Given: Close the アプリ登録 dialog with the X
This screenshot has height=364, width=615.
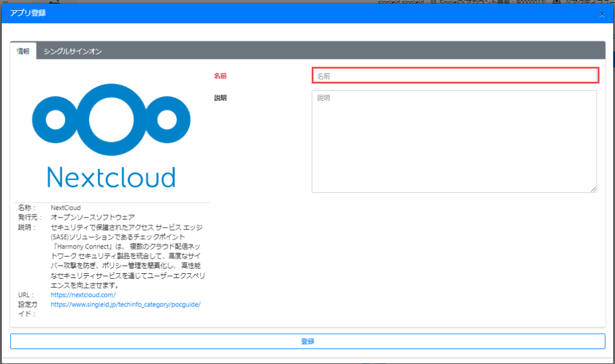Looking at the screenshot, I should tap(601, 14).
